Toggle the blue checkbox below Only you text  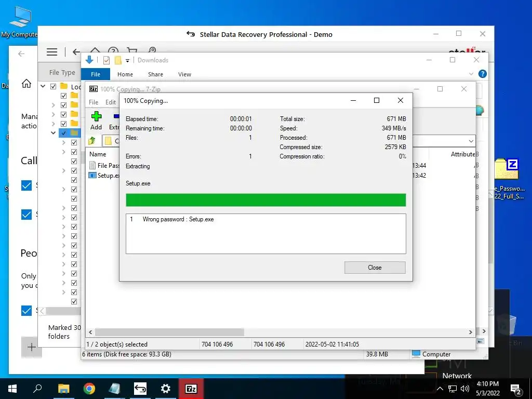point(26,311)
